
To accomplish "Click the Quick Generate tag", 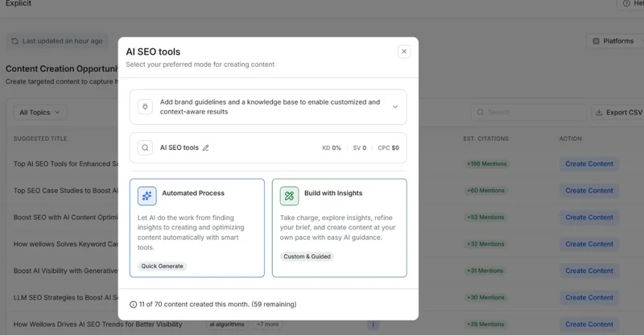I will coord(162,266).
